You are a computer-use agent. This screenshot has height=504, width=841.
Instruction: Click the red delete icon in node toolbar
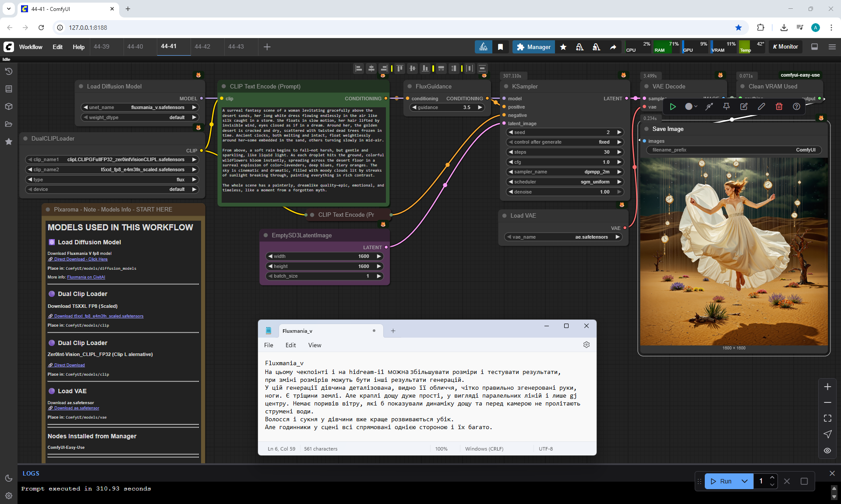779,106
